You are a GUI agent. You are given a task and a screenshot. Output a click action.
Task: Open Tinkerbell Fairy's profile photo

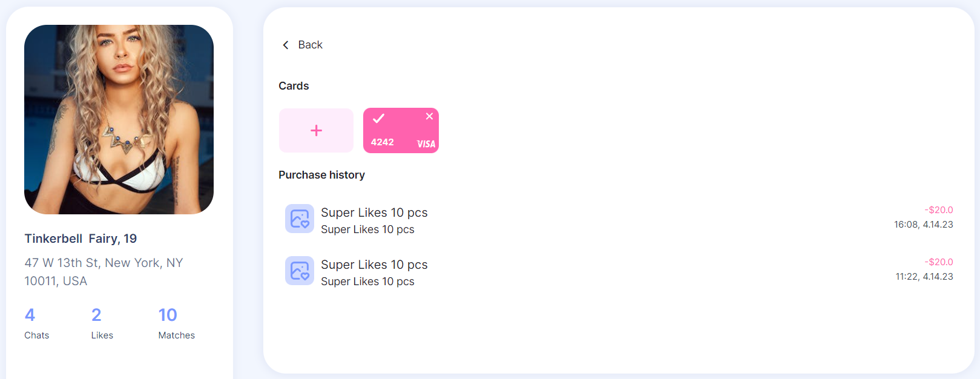click(x=119, y=119)
